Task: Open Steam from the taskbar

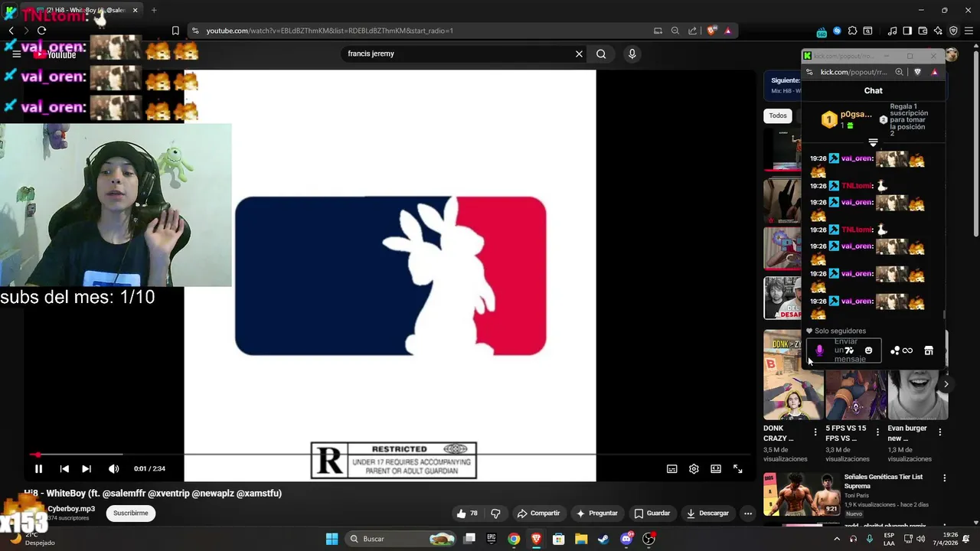Action: pos(603,539)
